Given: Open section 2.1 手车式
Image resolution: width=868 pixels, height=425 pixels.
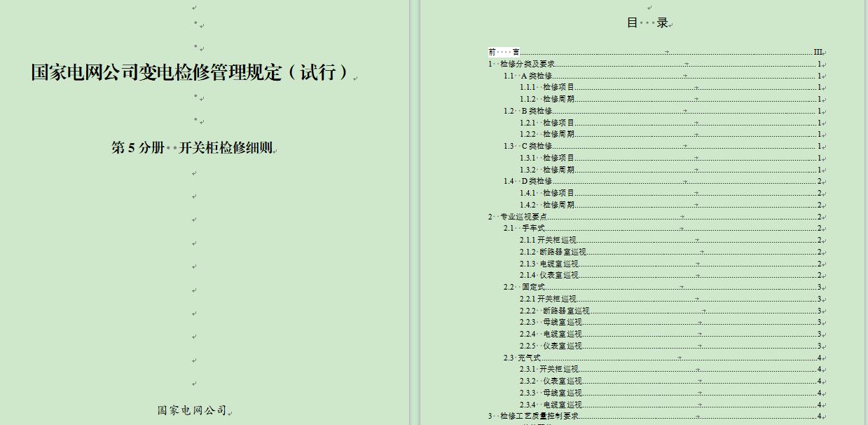Looking at the screenshot, I should coord(663,228).
